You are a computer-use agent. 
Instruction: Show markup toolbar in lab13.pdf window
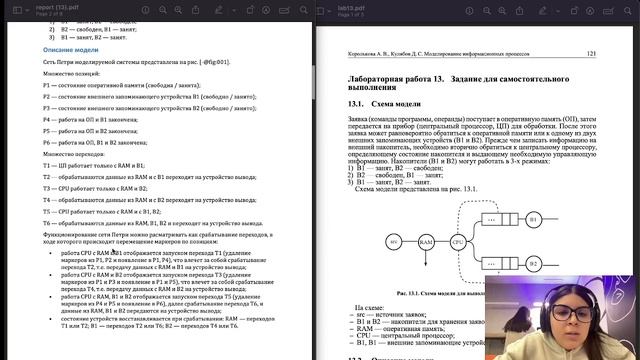[590, 11]
